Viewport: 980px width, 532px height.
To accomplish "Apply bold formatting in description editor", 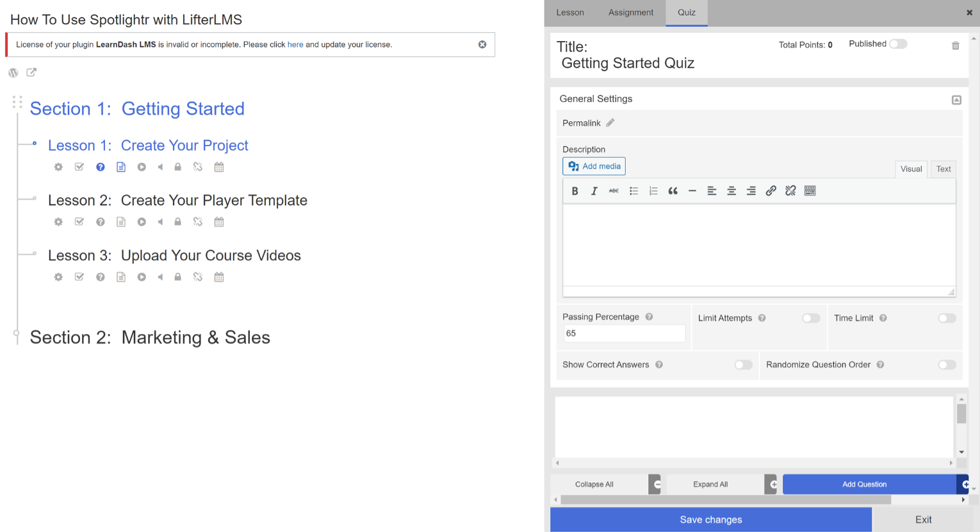I will pyautogui.click(x=575, y=191).
